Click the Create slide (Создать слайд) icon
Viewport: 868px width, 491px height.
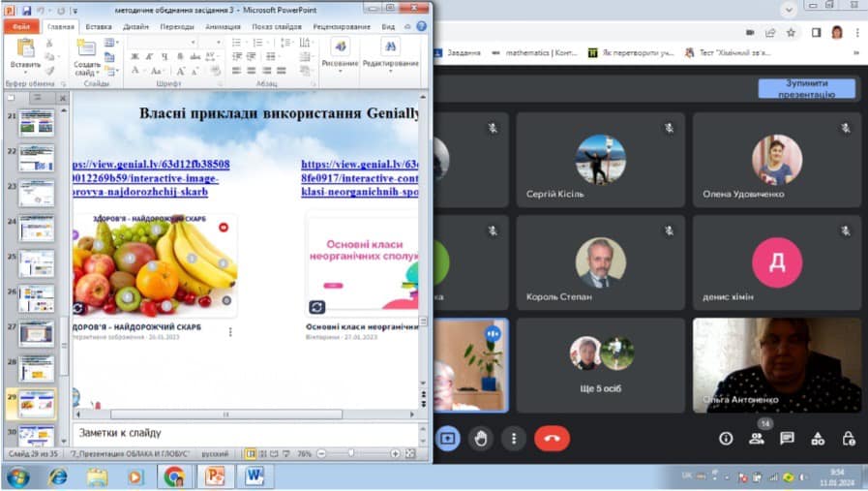pyautogui.click(x=86, y=48)
